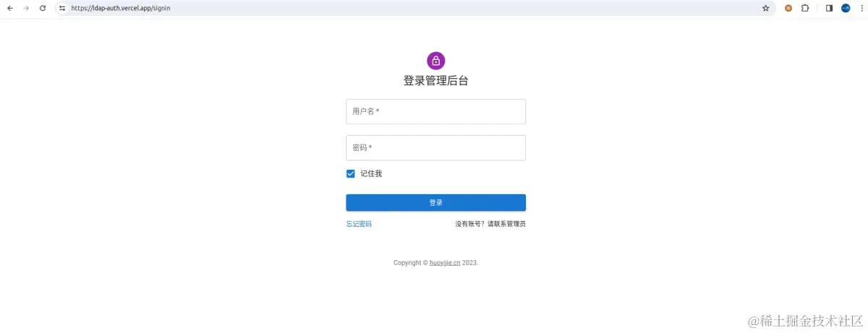The width and height of the screenshot is (868, 333).
Task: Open the 忘记密码 link
Action: [x=359, y=224]
